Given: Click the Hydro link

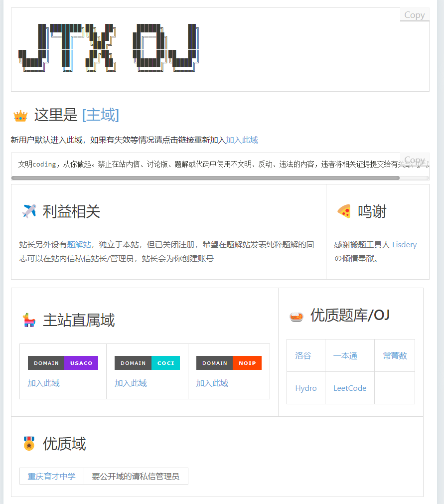Looking at the screenshot, I should (305, 388).
